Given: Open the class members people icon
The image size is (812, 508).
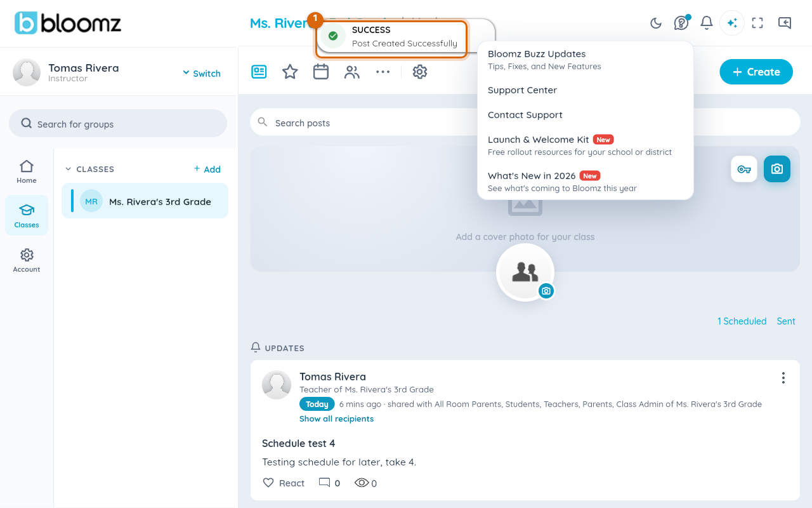Looking at the screenshot, I should point(352,72).
